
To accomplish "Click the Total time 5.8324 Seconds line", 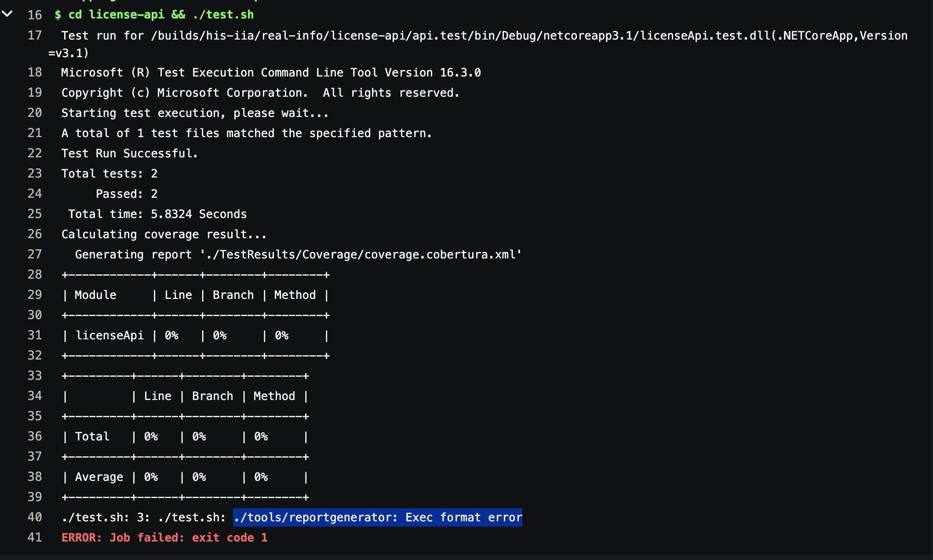I will click(157, 214).
